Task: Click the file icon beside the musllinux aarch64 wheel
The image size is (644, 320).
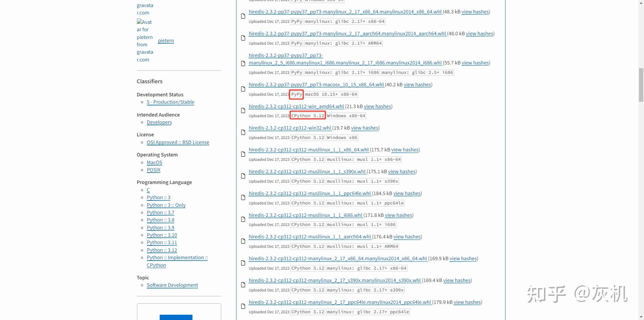Action: click(x=243, y=241)
